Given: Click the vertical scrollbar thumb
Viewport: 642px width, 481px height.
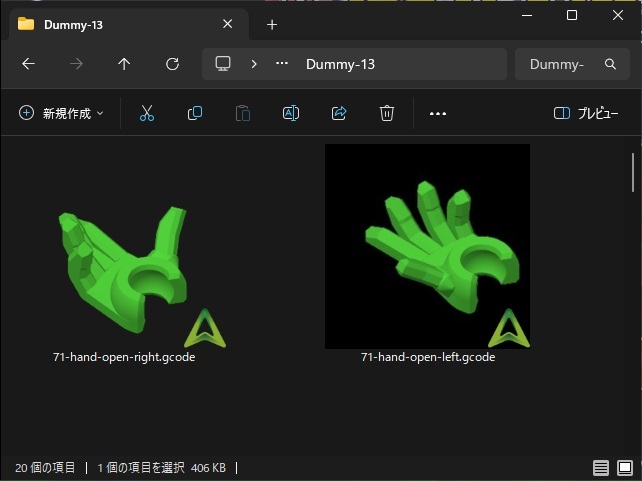Looking at the screenshot, I should 633,172.
